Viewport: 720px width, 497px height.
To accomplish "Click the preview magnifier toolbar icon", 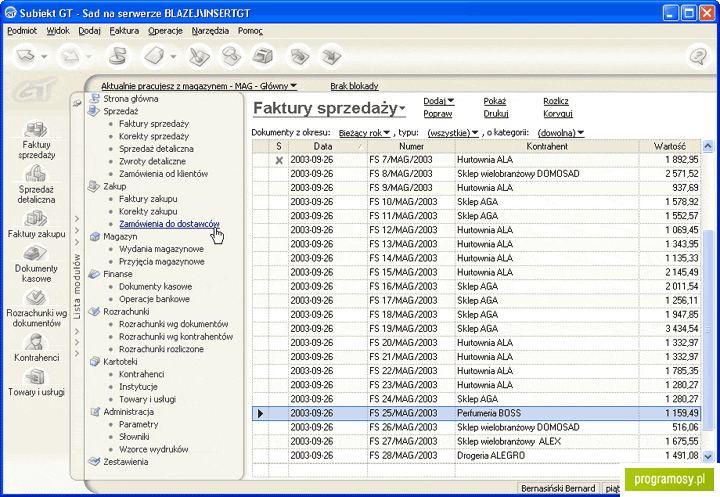I will 231,56.
